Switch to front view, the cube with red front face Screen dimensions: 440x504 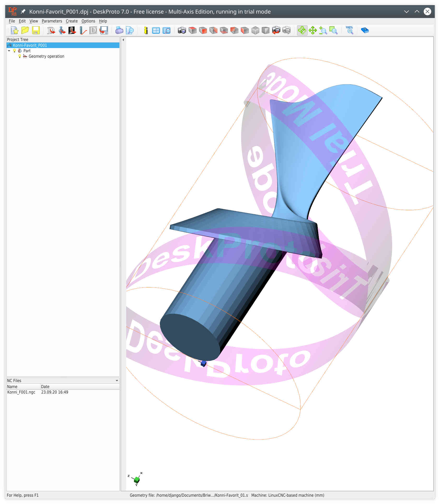[203, 31]
